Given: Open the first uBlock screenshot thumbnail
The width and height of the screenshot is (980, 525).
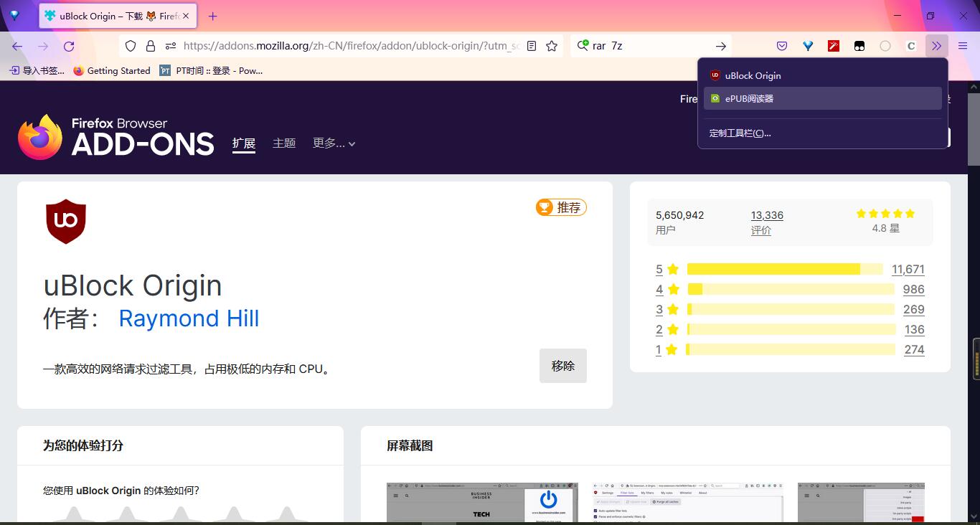Looking at the screenshot, I should 481,502.
